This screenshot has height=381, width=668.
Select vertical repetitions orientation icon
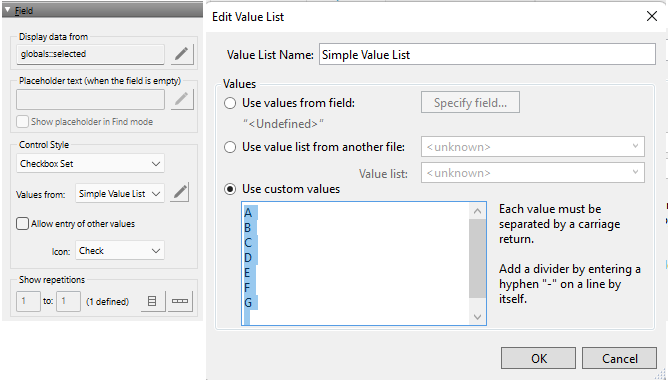pos(153,301)
